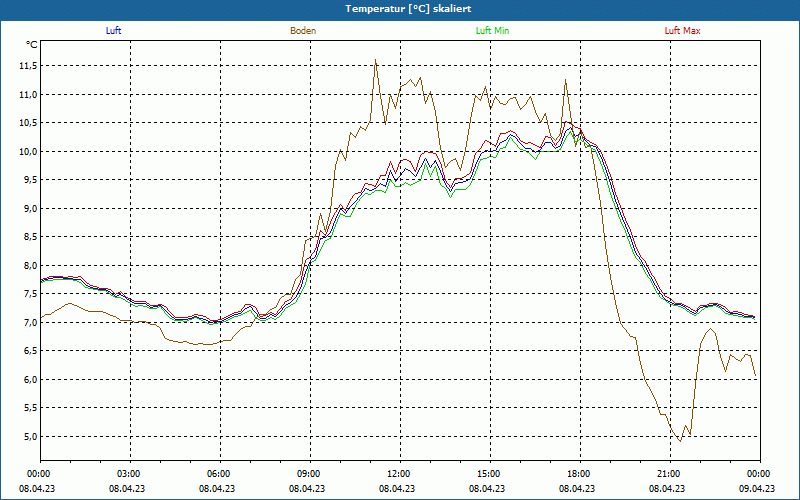Click the '03:00' time axis label

pos(130,474)
